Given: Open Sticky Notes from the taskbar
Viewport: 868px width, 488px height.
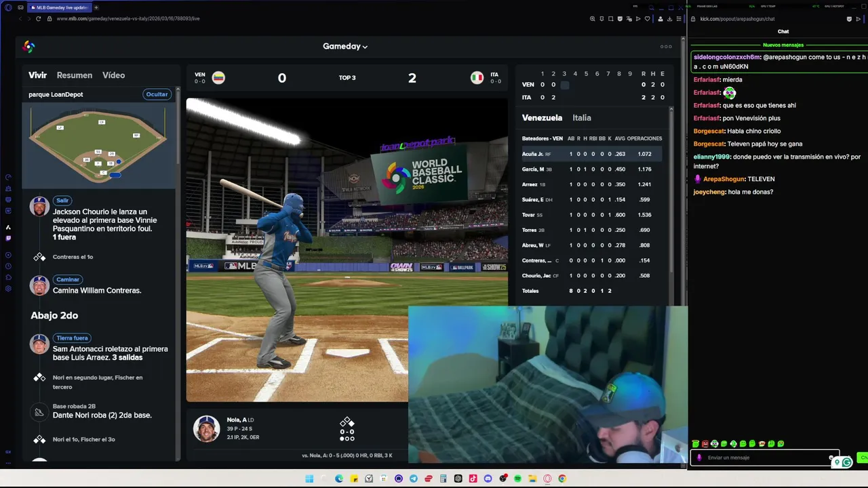Looking at the screenshot, I should click(x=354, y=479).
